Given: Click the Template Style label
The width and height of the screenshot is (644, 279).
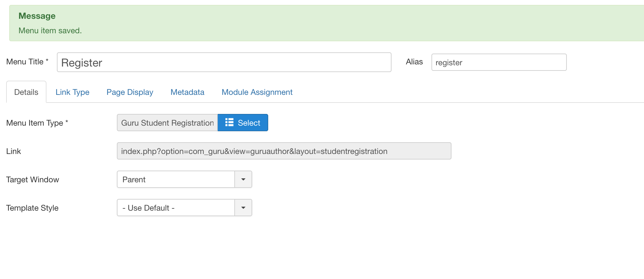Looking at the screenshot, I should click(x=32, y=208).
